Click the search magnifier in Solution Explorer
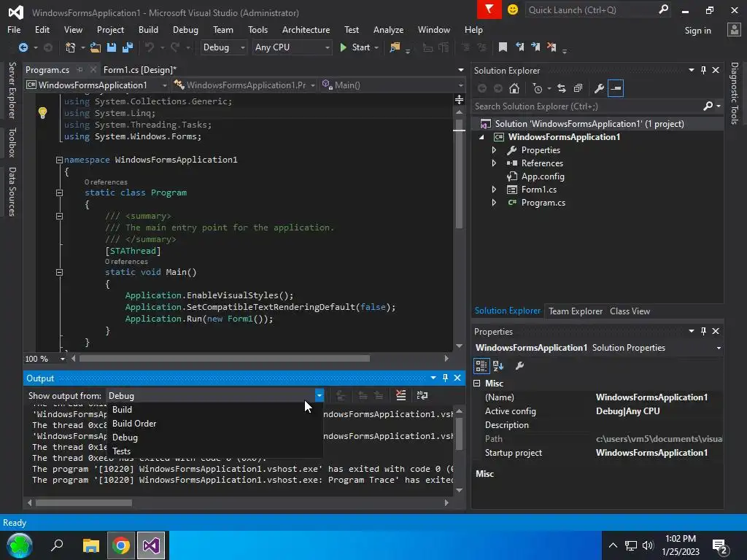The height and width of the screenshot is (560, 747). [x=708, y=106]
